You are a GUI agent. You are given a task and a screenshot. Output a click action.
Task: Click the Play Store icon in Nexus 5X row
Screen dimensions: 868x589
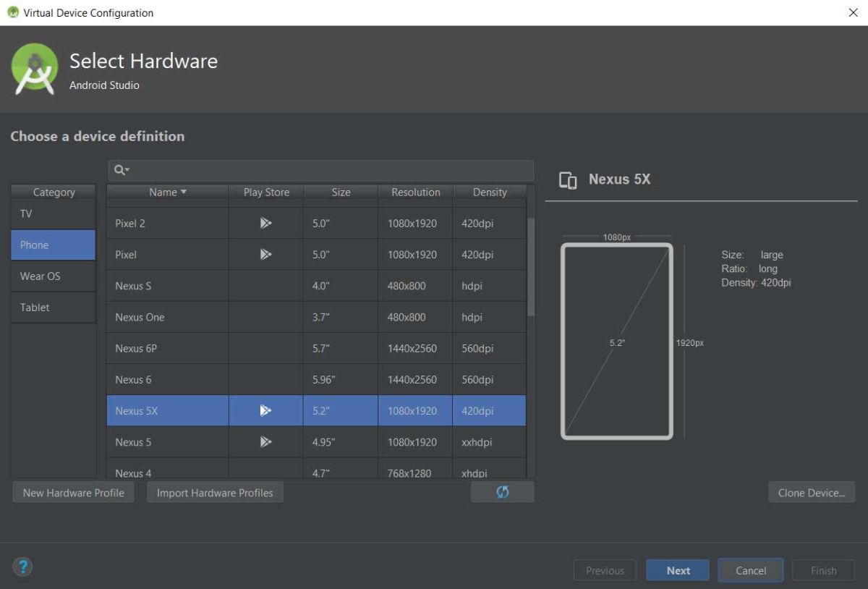(x=265, y=410)
